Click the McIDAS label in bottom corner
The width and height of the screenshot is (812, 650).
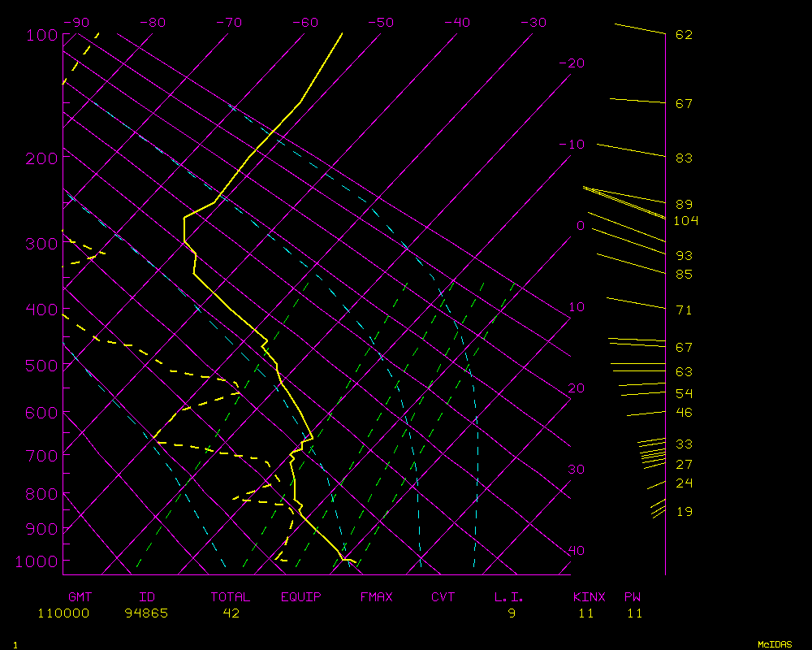click(775, 644)
